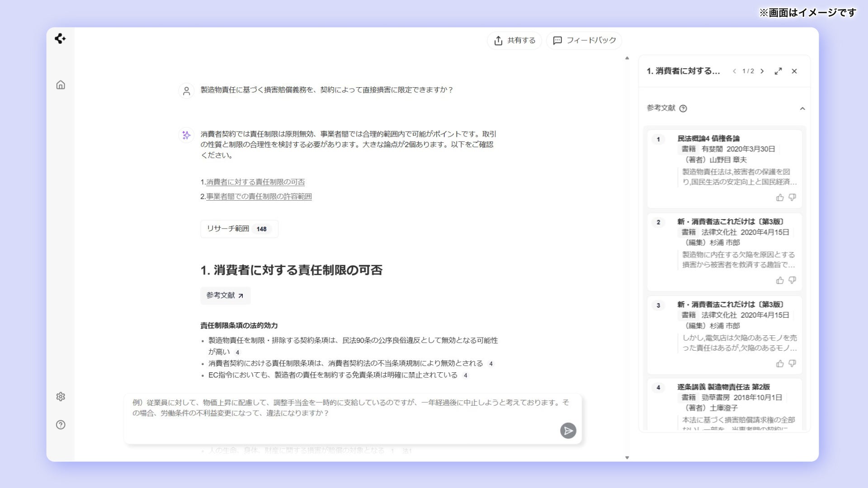Viewport: 868px width, 488px height.
Task: Open the フィードバック feedback button
Action: tap(584, 41)
